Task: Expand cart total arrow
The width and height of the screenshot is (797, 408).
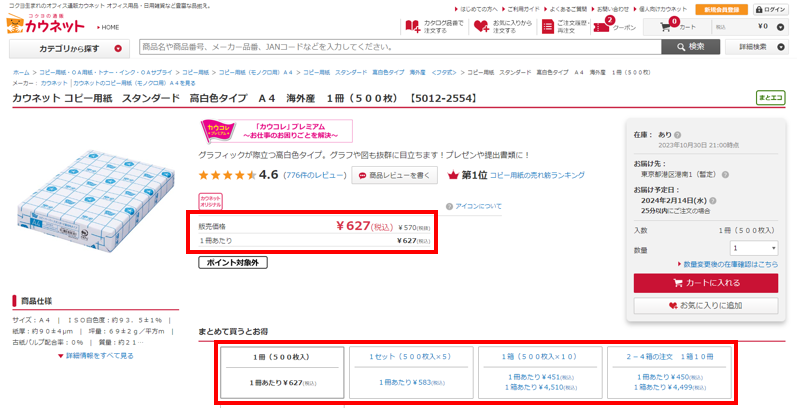Action: [x=780, y=27]
